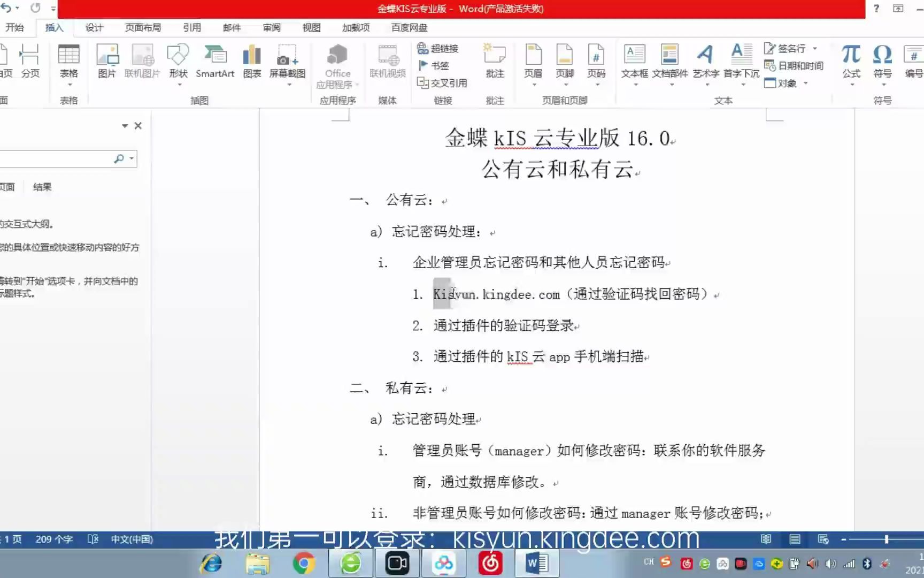Open the Screenshot (屏幕截图) tool
Image resolution: width=924 pixels, height=578 pixels.
click(287, 64)
